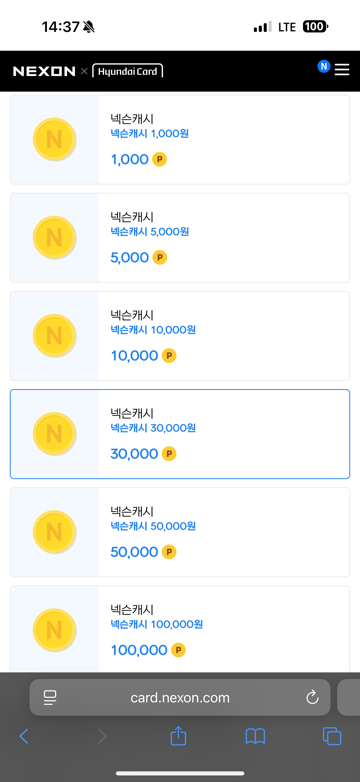Reload the page with Safari refresh icon
The width and height of the screenshot is (360, 782).
tap(312, 697)
